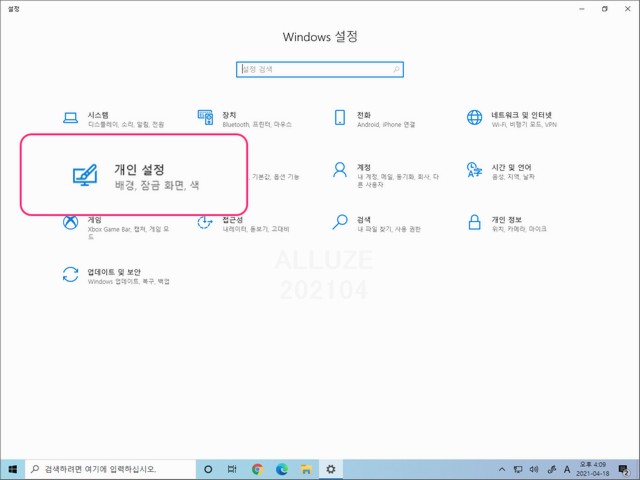Viewport: 640px width, 480px height.
Task: Open 시간 및 언어 settings tile
Action: 500,171
